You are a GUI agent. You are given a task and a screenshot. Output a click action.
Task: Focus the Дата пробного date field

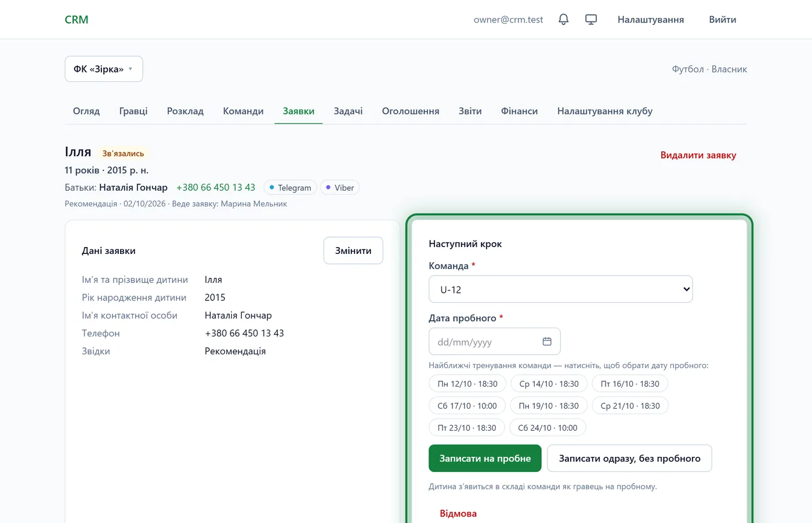[495, 342]
